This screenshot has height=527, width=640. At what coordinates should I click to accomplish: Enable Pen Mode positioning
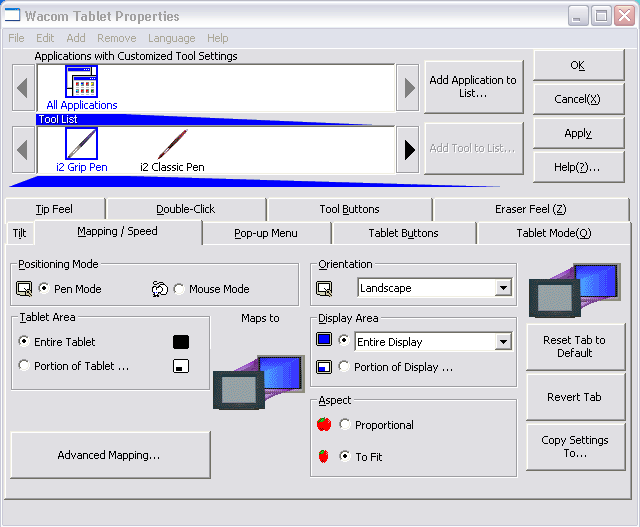coord(44,288)
